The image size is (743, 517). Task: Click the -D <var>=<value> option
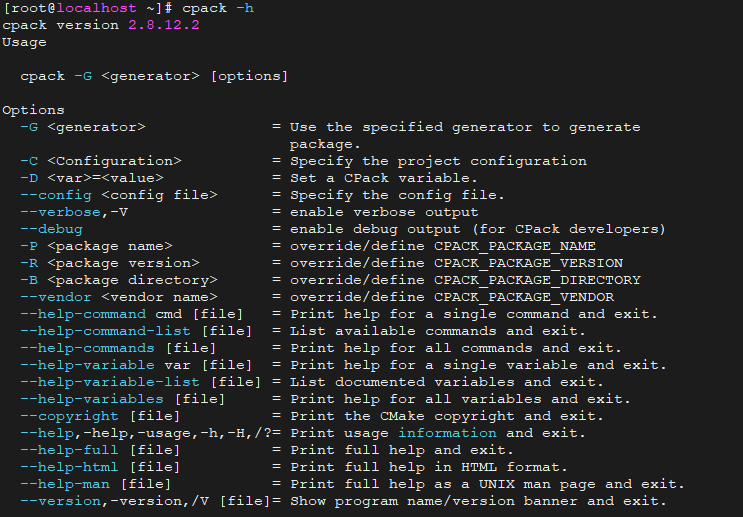point(91,178)
